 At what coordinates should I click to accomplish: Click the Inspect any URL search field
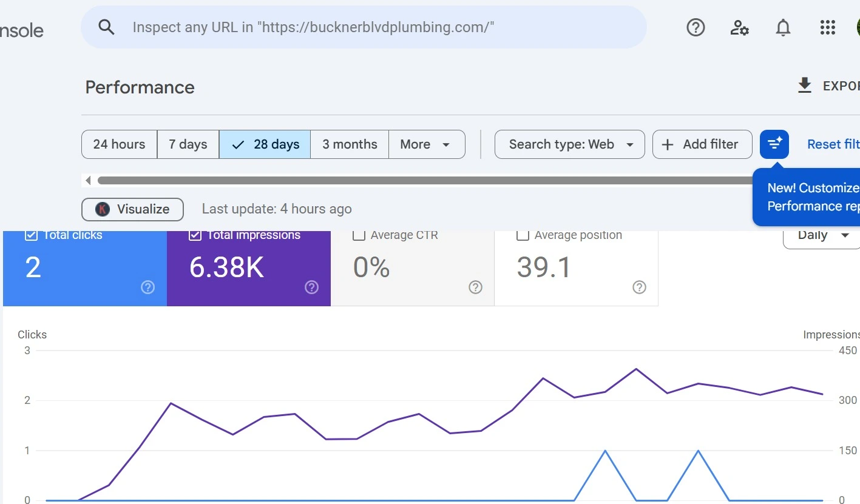(364, 27)
